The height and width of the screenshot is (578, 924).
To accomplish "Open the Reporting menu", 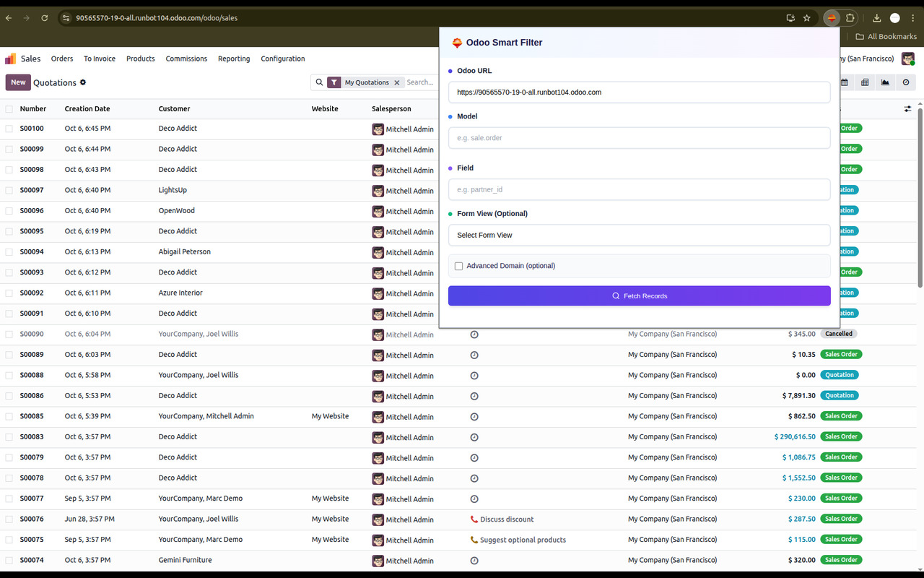I will 234,59.
